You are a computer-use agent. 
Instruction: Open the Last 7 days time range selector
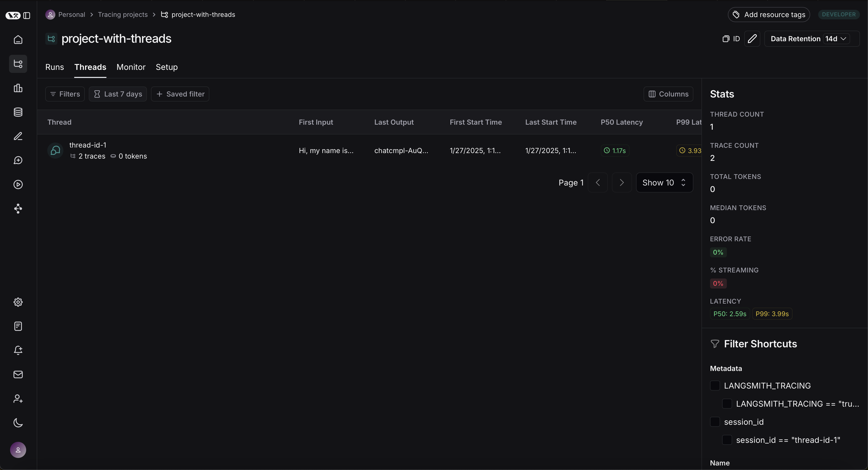117,94
